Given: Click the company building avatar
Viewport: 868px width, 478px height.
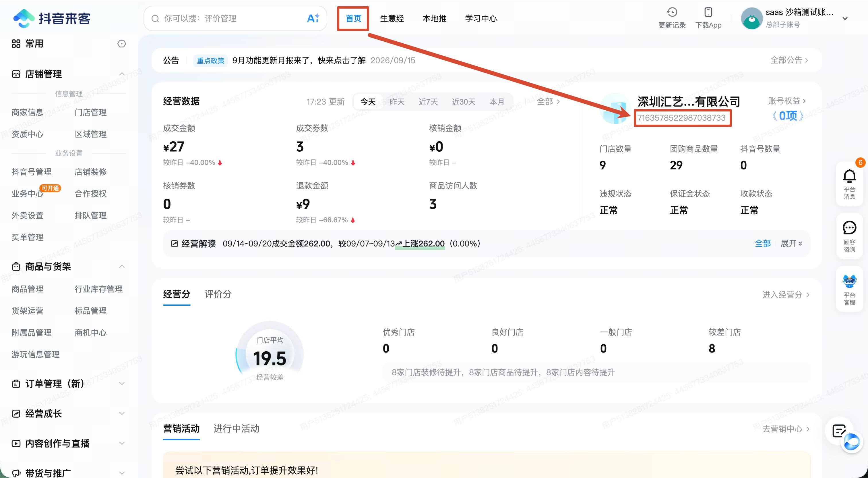Looking at the screenshot, I should pos(615,109).
